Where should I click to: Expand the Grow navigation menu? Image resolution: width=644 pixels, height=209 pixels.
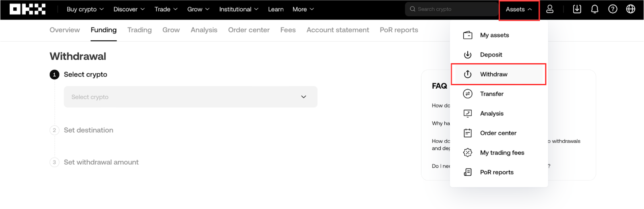pos(198,9)
